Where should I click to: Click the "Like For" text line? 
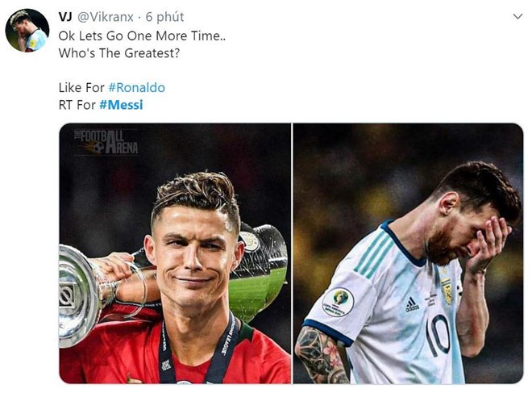[81, 87]
